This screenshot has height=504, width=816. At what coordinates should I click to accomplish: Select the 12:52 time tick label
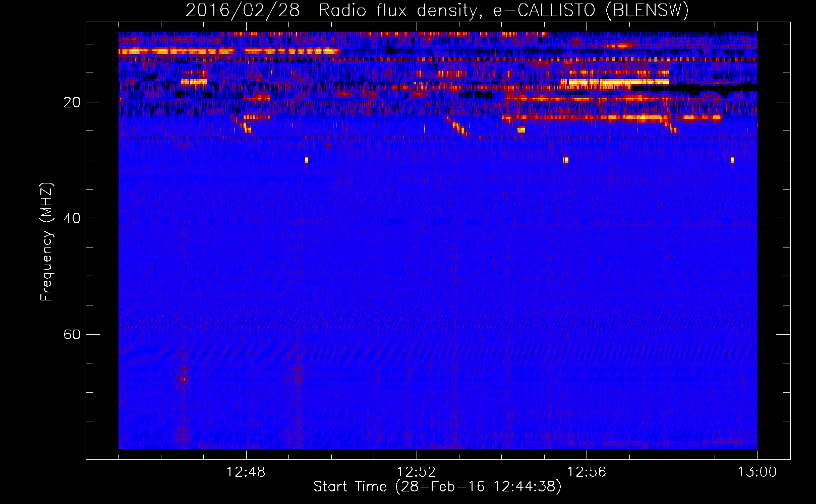pos(416,472)
